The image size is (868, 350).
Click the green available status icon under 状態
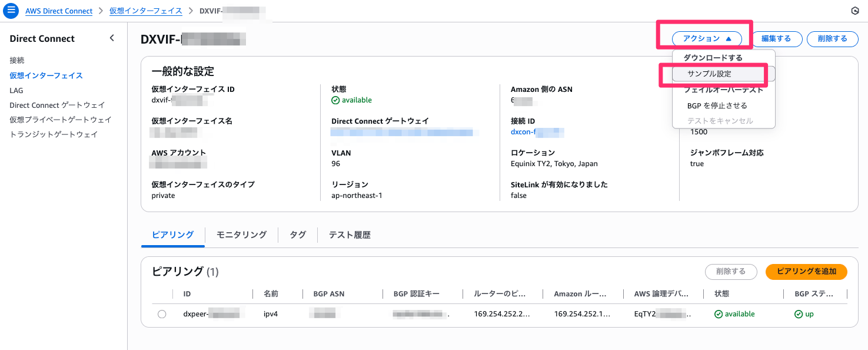pyautogui.click(x=335, y=100)
